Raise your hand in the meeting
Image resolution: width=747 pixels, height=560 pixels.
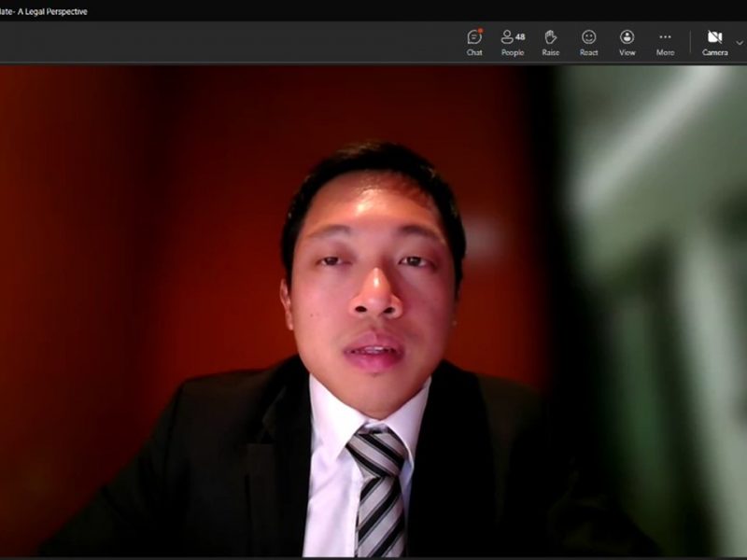551,43
